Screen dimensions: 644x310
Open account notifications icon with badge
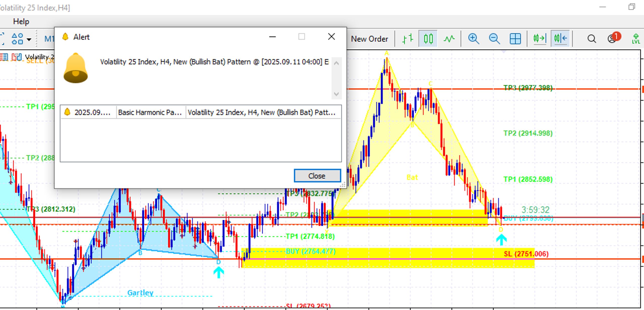614,38
